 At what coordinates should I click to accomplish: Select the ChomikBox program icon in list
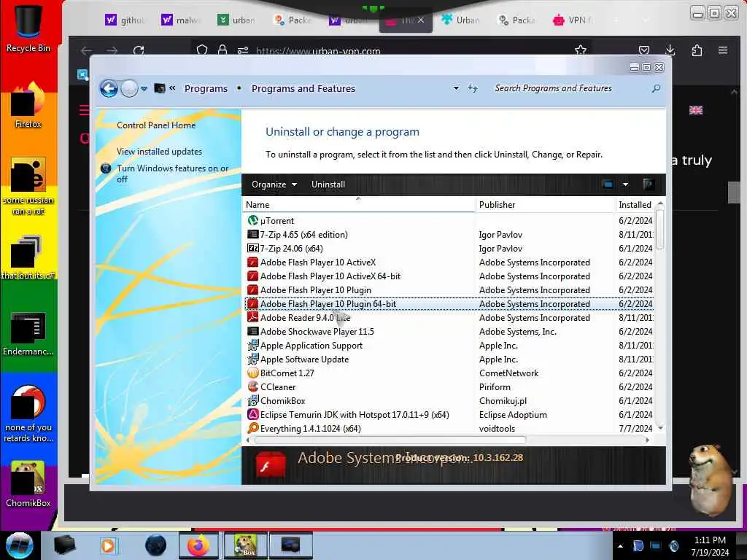coord(253,400)
